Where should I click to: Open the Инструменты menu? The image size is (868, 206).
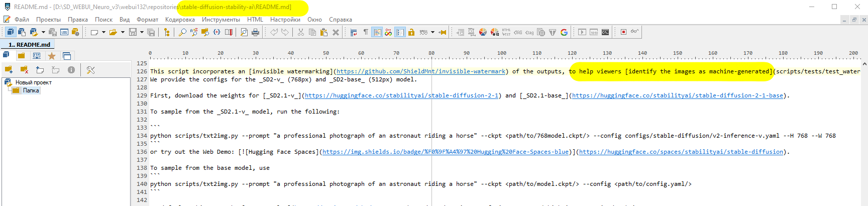221,20
